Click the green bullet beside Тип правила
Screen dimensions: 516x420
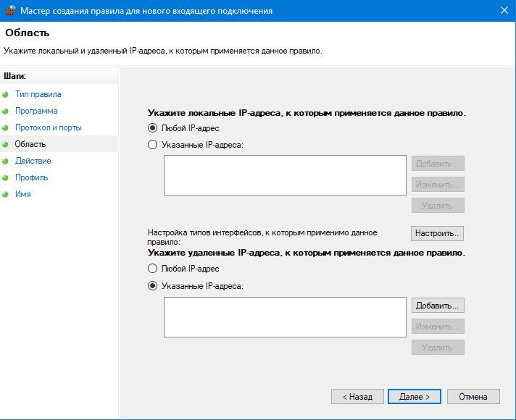click(6, 95)
